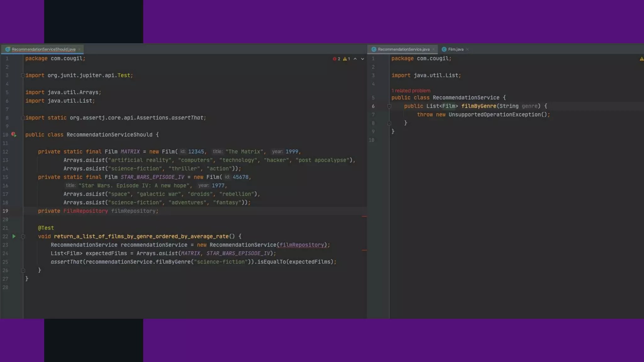This screenshot has height=362, width=644.
Task: Click end-of-imports fold marker at line 8
Action: click(23, 118)
